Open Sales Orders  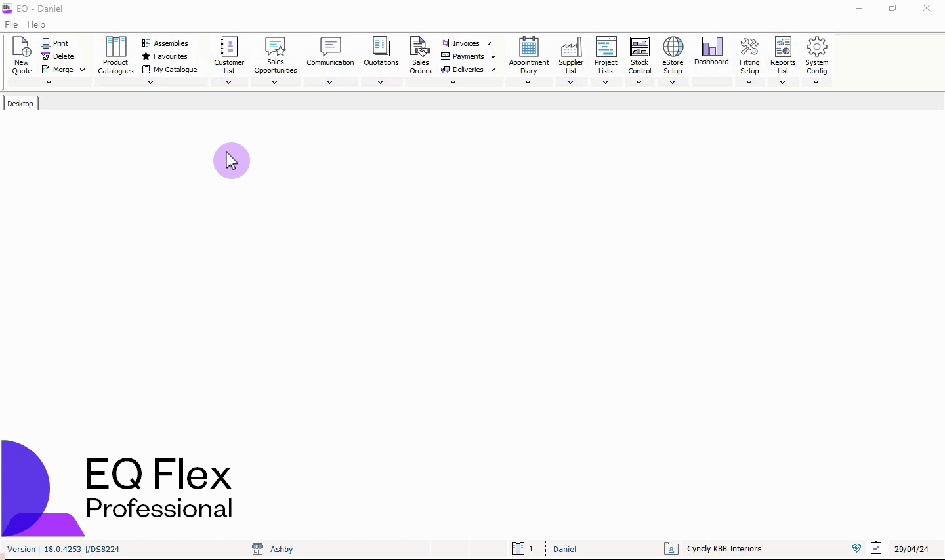(x=421, y=56)
